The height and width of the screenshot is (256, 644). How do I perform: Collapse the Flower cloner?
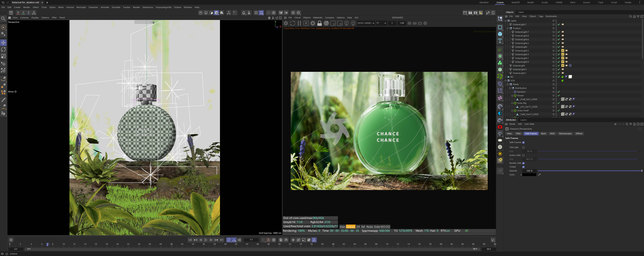click(x=512, y=96)
